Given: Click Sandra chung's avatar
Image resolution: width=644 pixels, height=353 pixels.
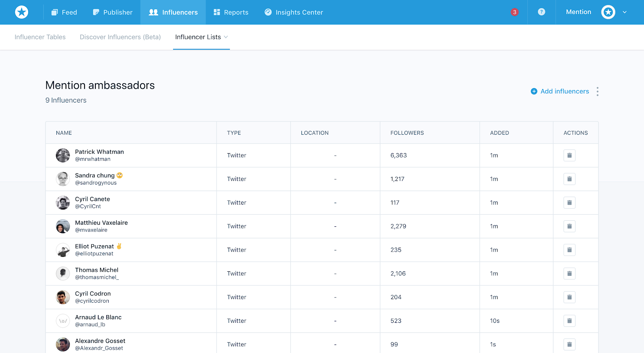Looking at the screenshot, I should 63,179.
